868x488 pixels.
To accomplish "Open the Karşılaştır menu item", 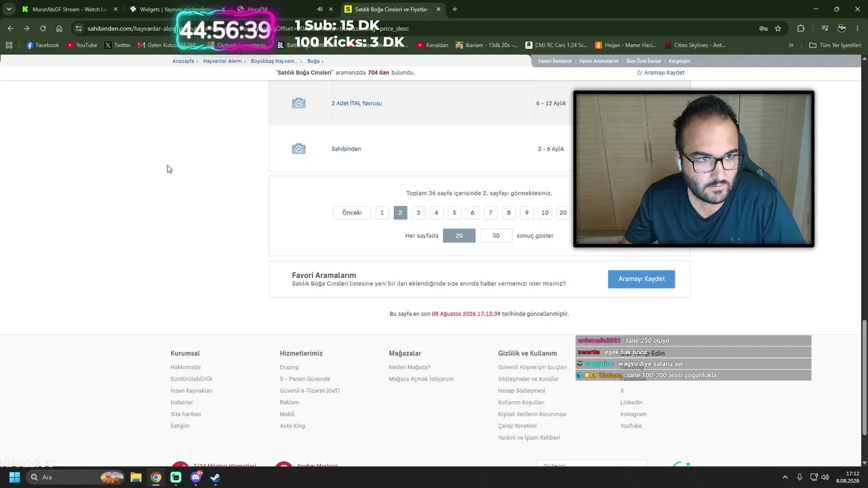I will click(679, 61).
